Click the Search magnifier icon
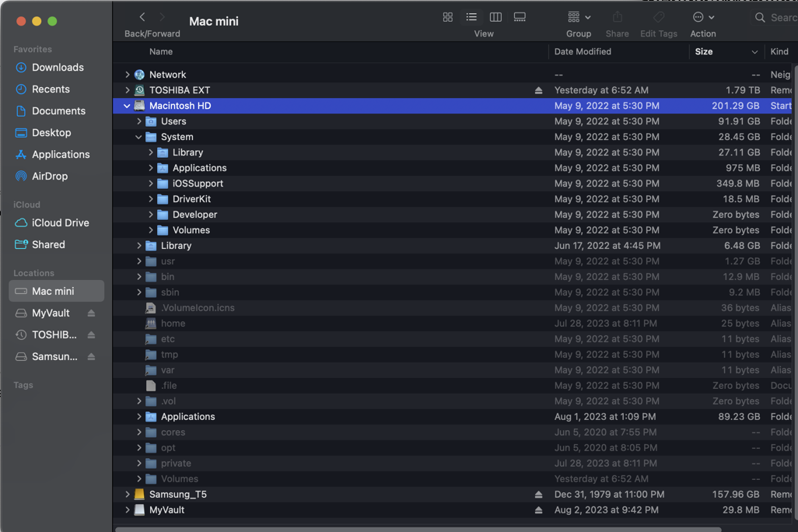This screenshot has width=798, height=532. click(760, 18)
